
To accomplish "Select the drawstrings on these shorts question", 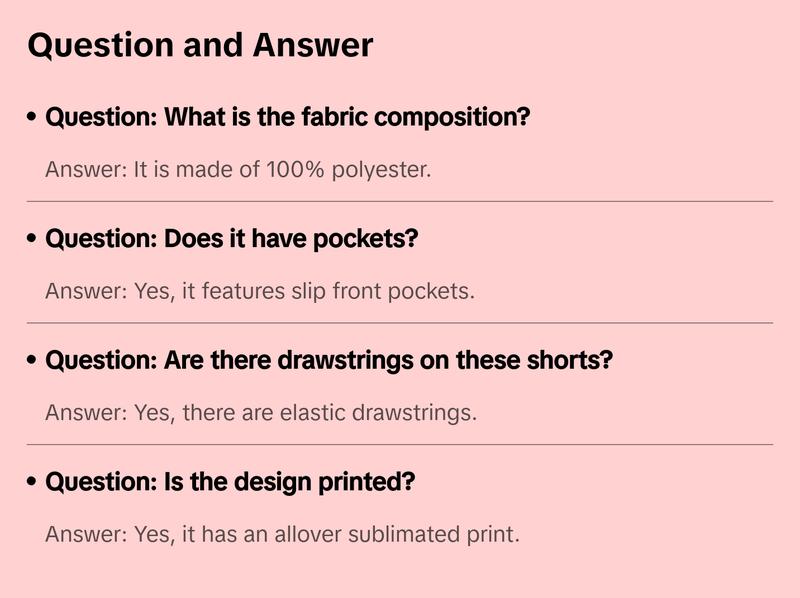I will coord(329,360).
